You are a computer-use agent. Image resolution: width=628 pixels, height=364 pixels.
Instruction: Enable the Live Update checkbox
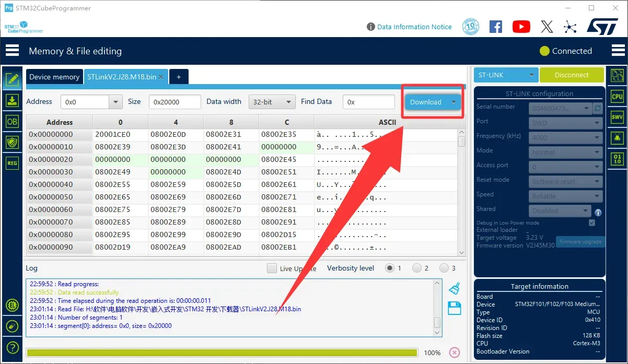point(272,268)
